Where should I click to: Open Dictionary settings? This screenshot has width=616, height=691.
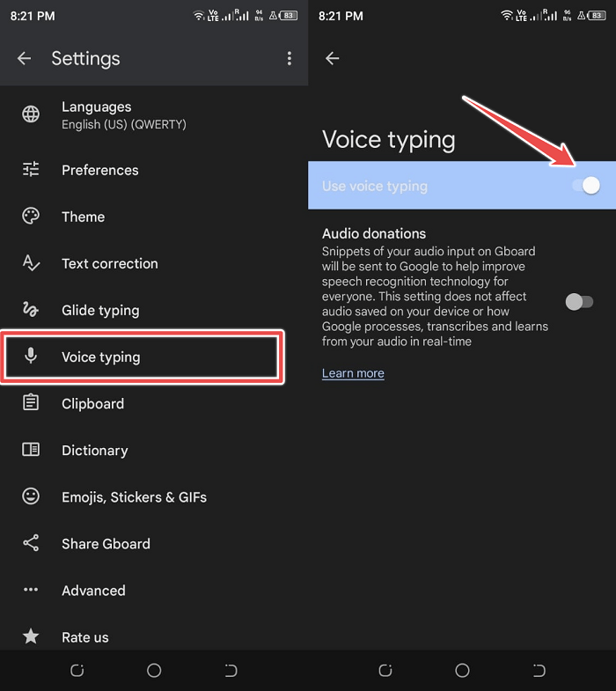(154, 450)
